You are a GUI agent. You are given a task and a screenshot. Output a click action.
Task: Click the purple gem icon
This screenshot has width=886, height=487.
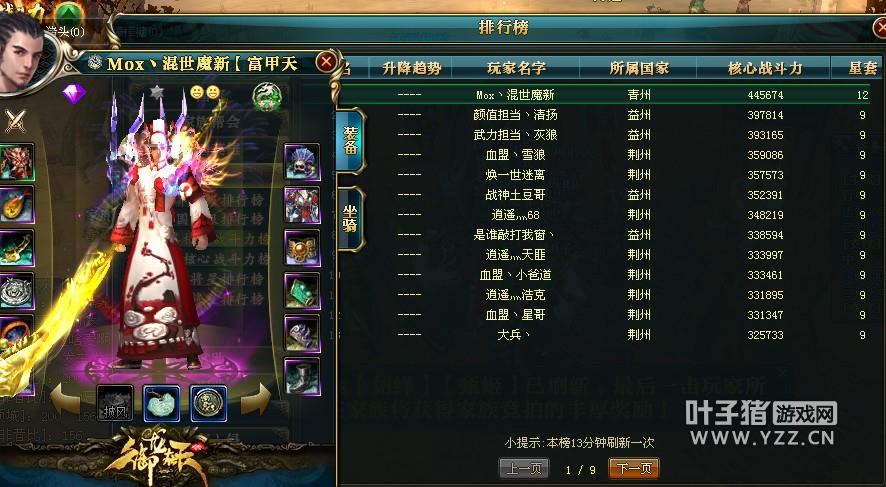(73, 93)
